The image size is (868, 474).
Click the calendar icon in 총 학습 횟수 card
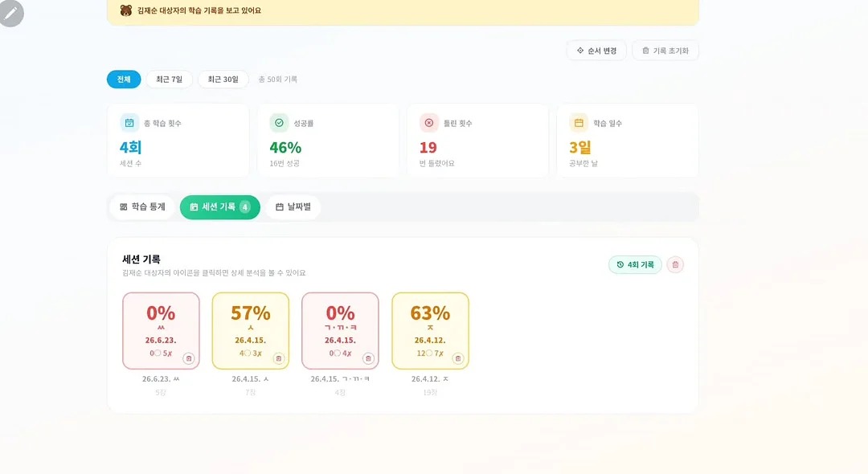[129, 123]
